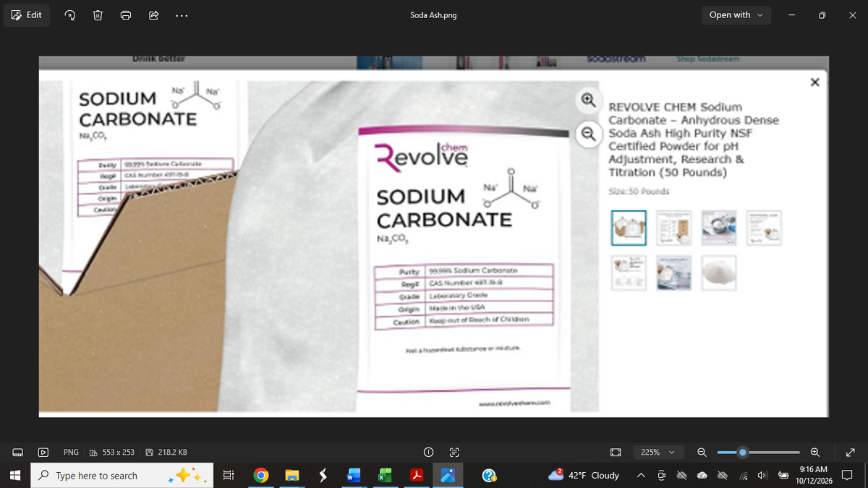Screen dimensions: 868x488
Task: Open File Explorer from the taskbar
Action: coord(292,476)
